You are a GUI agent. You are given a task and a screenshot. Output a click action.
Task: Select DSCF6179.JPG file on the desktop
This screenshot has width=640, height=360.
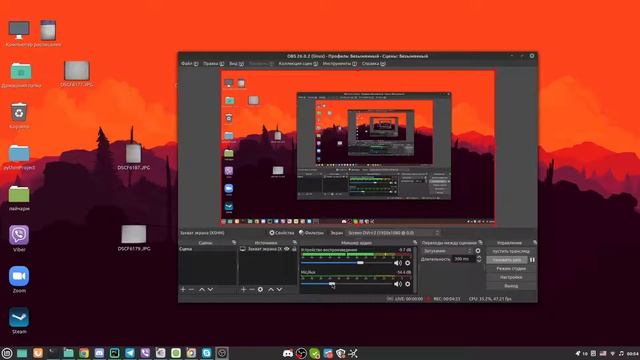[x=134, y=238]
